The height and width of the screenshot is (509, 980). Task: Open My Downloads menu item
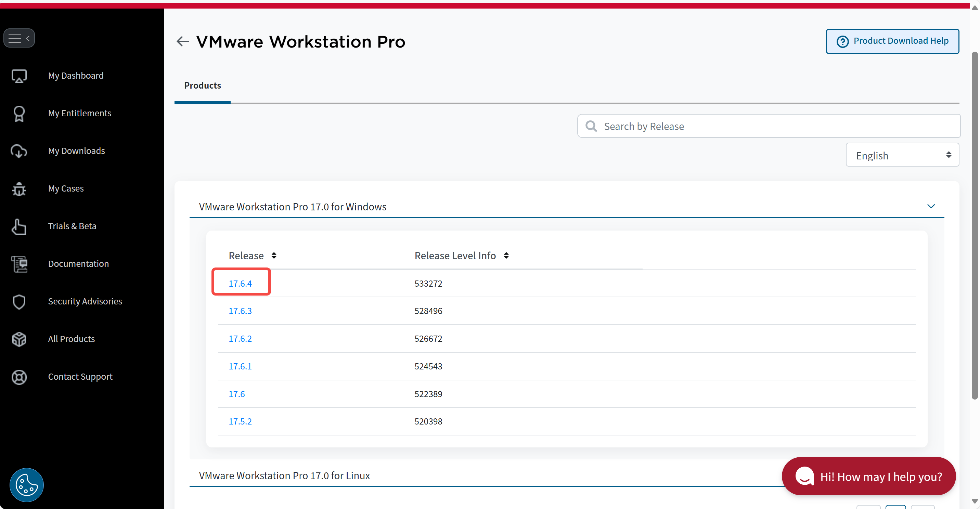point(76,151)
